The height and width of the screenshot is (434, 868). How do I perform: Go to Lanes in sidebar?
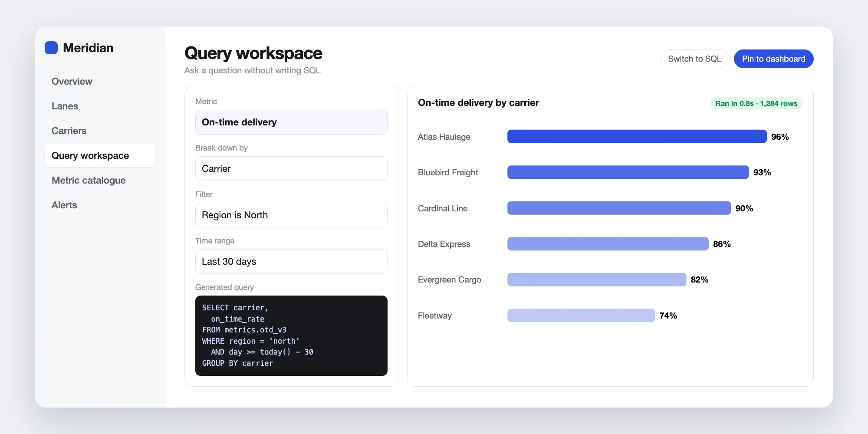[100, 106]
